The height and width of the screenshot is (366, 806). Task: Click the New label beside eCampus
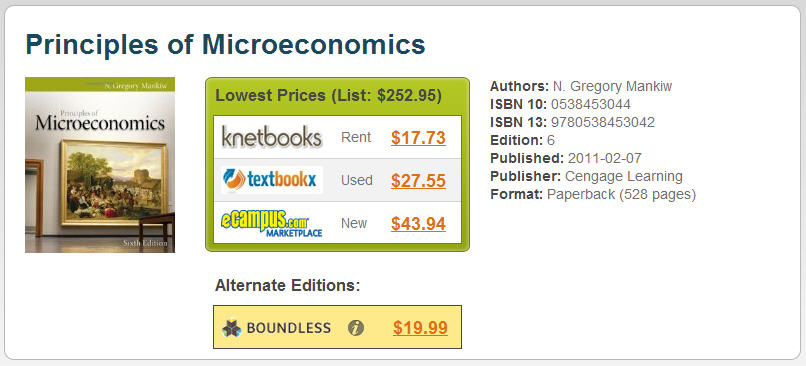pos(354,224)
